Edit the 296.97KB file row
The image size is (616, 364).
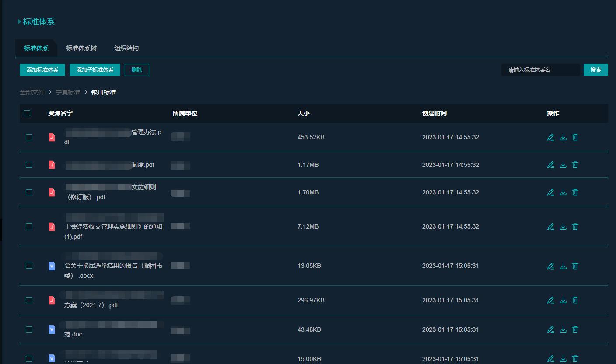tap(551, 300)
